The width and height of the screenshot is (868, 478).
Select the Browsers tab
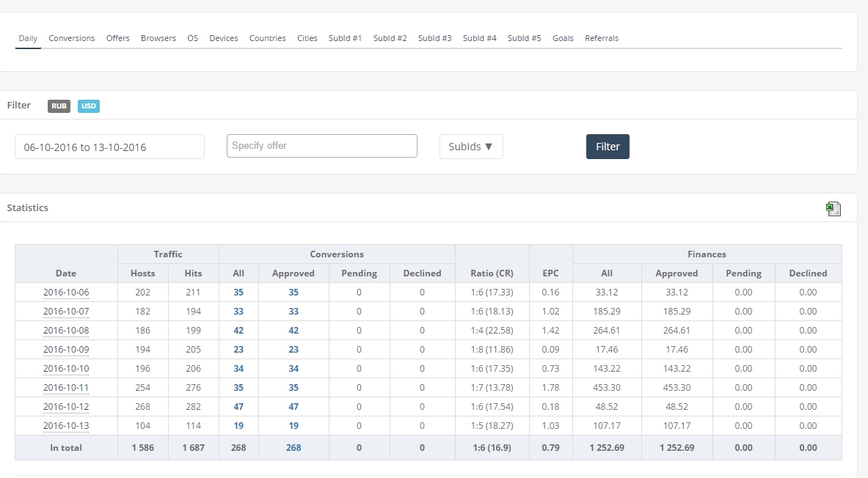158,38
